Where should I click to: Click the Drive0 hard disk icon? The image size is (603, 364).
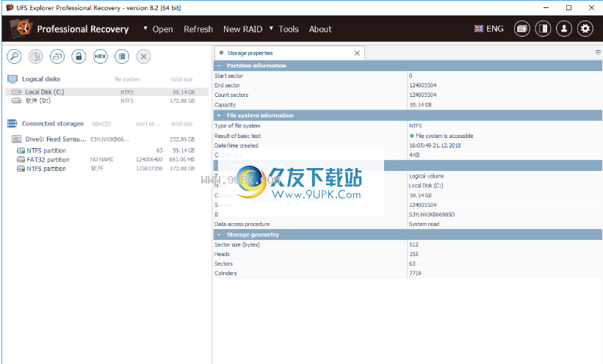tap(17, 139)
